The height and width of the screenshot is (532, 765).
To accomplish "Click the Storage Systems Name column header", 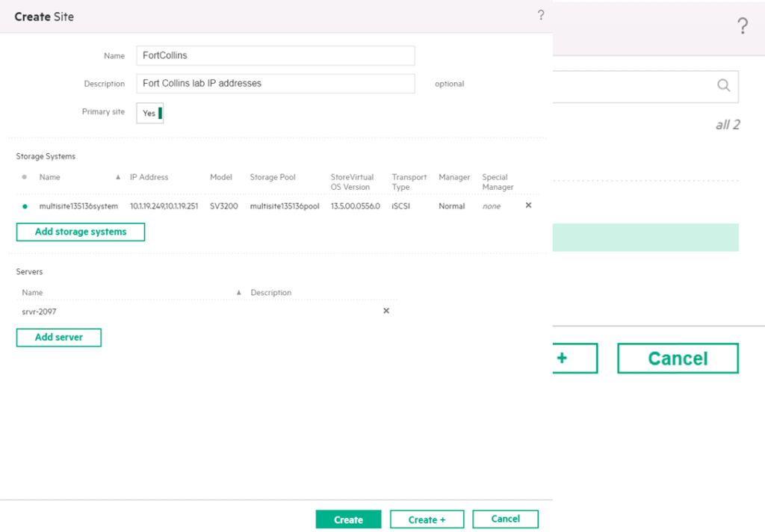I will tap(50, 177).
